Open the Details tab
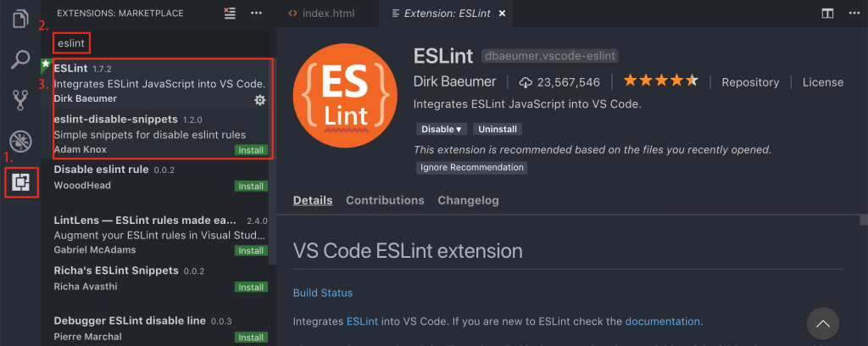The width and height of the screenshot is (868, 346). [313, 200]
